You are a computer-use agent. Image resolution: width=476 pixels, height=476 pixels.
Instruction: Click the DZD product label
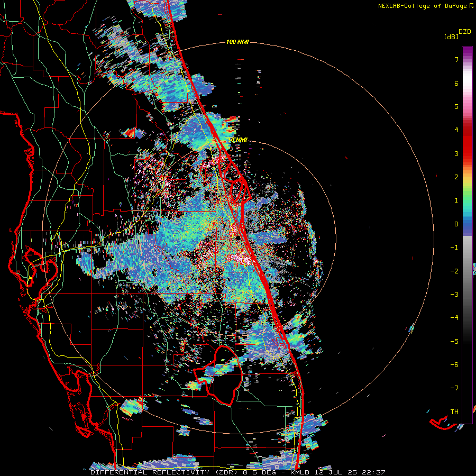tap(465, 32)
